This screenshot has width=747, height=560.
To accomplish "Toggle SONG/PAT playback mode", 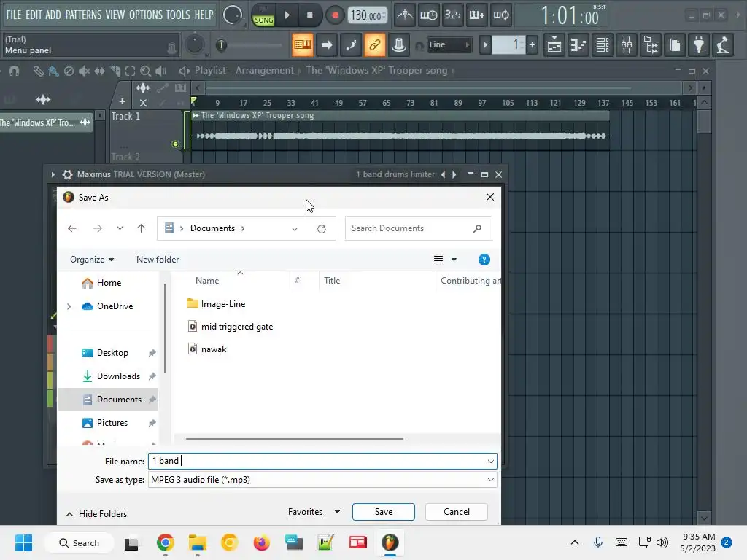I will [x=263, y=15].
